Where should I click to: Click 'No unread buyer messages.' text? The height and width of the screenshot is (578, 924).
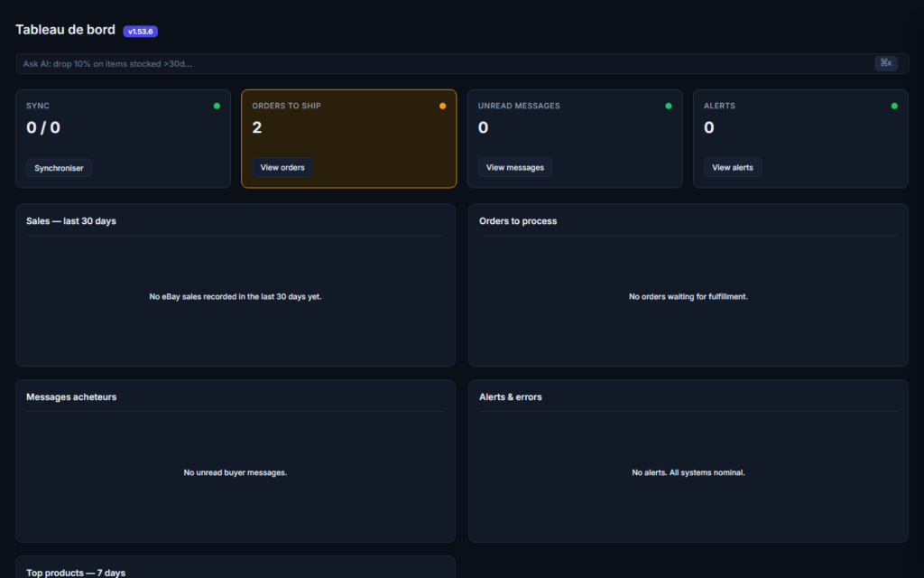tap(236, 472)
